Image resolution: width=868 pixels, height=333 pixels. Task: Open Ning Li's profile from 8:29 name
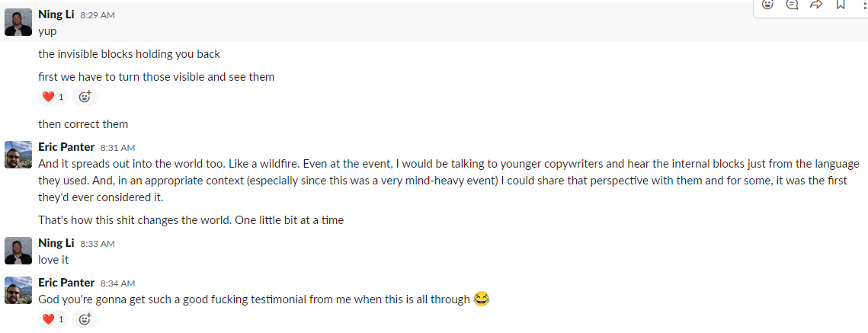(56, 14)
